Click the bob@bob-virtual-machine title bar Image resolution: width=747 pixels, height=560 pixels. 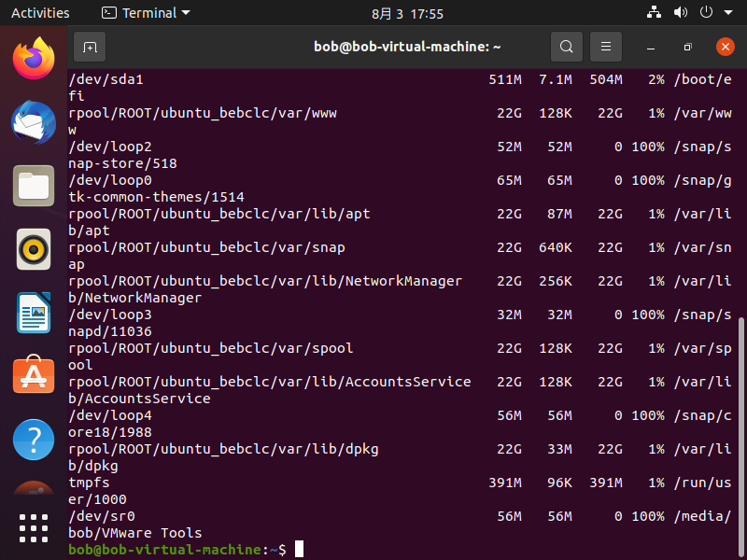click(x=408, y=46)
